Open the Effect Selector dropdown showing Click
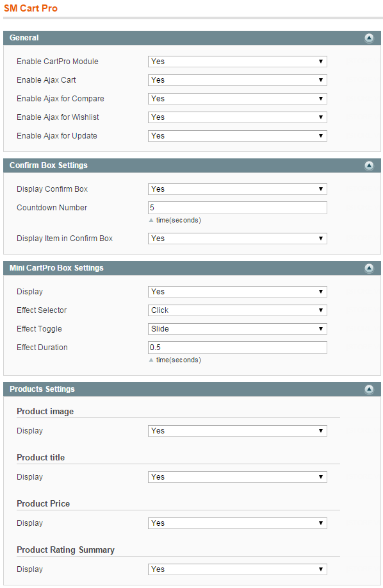Image resolution: width=383 pixels, height=588 pixels. pyautogui.click(x=238, y=310)
